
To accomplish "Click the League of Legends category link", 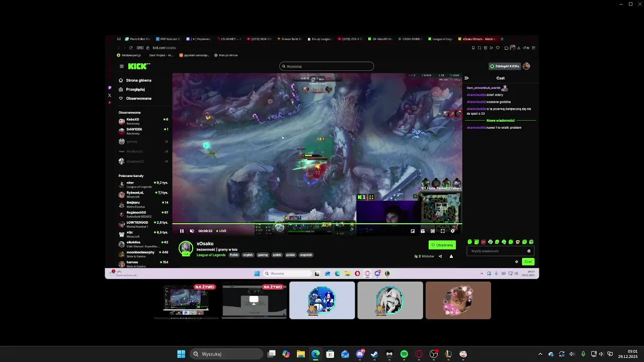I will tap(211, 255).
